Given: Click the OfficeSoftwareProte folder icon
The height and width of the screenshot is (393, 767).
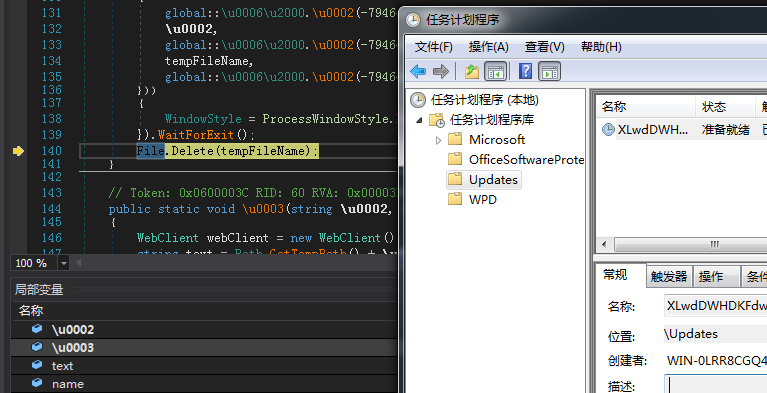Looking at the screenshot, I should point(455,159).
